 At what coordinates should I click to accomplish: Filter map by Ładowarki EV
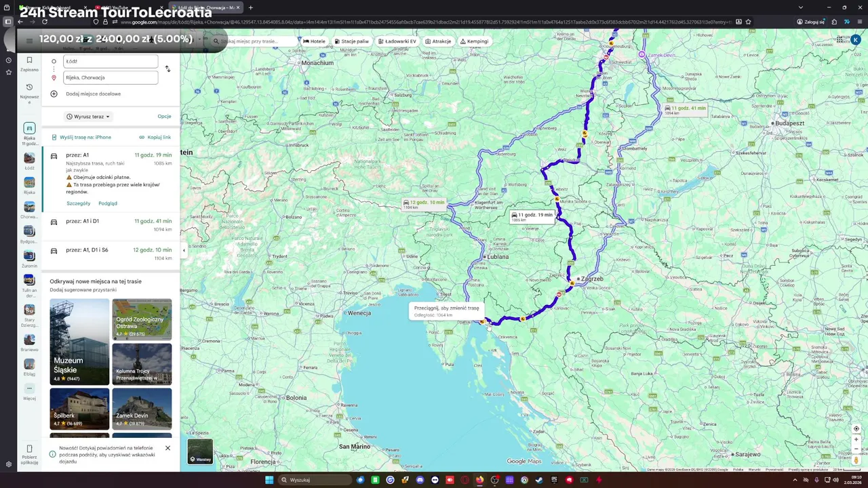point(397,41)
